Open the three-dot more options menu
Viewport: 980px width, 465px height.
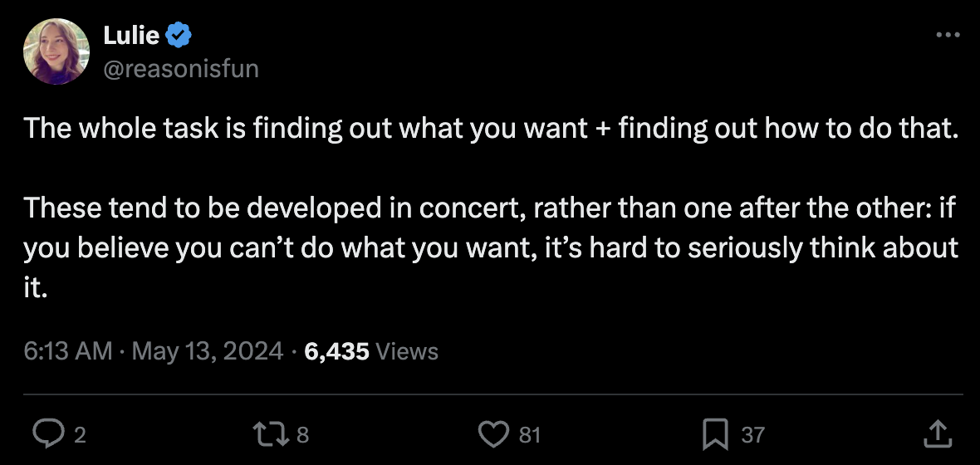click(948, 35)
